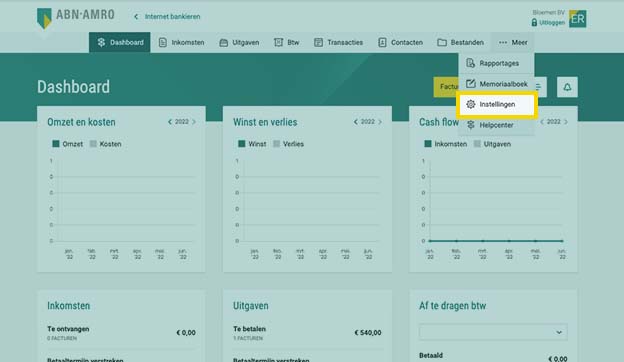Click the Te betalen row
Screen dimensions: 624x362
tap(307, 333)
